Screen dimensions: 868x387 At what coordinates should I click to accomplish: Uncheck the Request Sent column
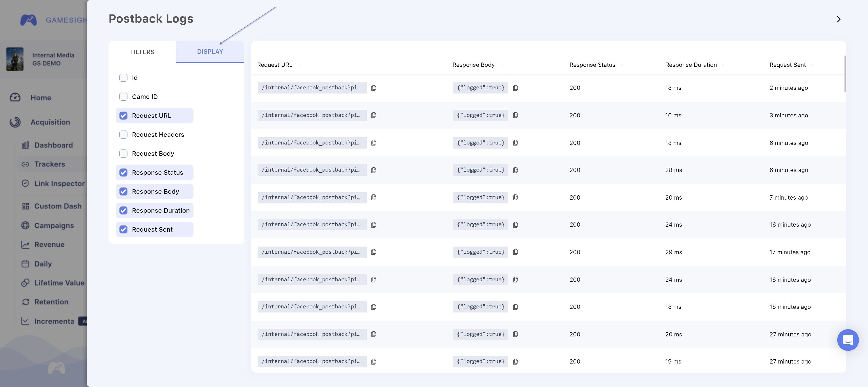123,229
